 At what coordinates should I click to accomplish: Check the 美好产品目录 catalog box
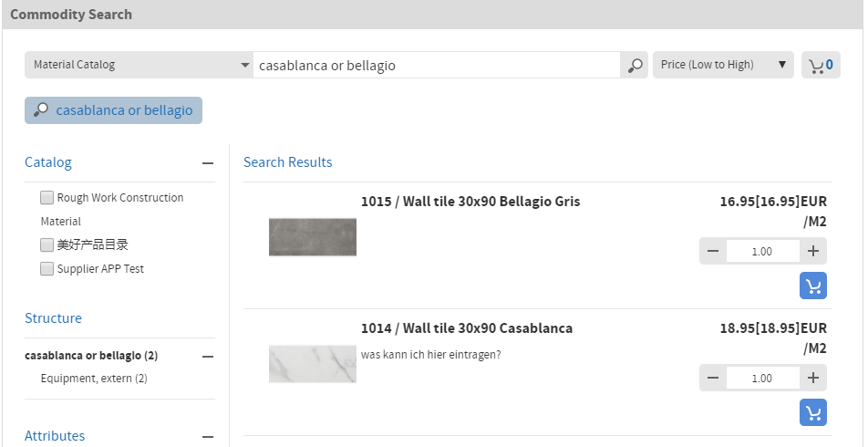click(x=47, y=244)
